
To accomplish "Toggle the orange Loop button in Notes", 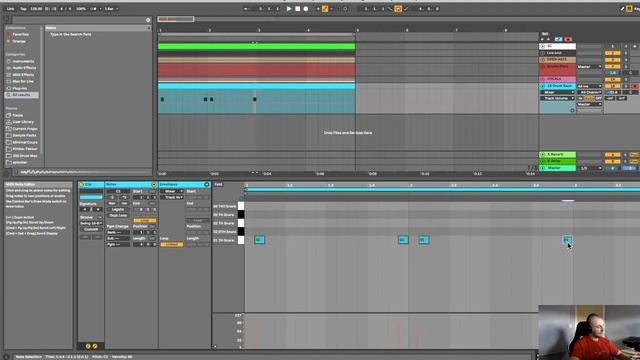I will (144, 220).
